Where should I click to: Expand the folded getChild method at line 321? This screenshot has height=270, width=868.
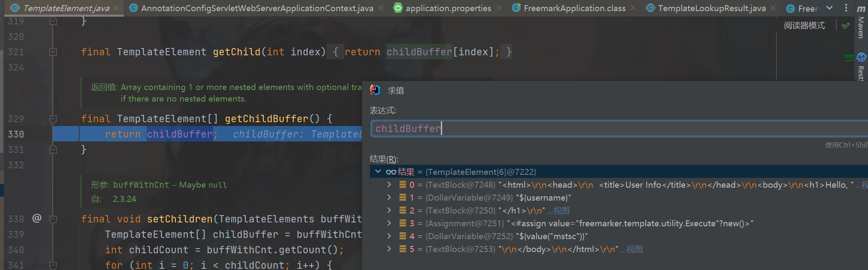point(53,52)
